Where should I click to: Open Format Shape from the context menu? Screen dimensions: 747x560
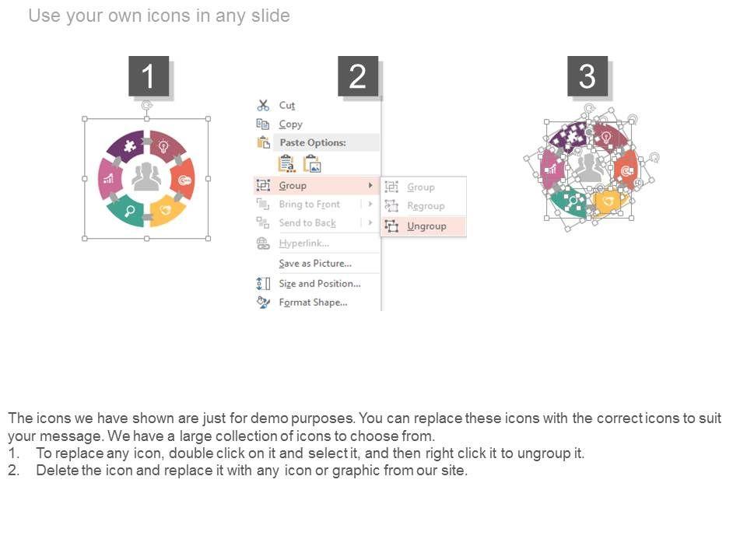pyautogui.click(x=313, y=302)
